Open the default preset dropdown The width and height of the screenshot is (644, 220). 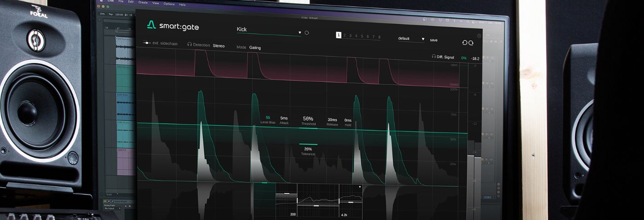[x=411, y=39]
